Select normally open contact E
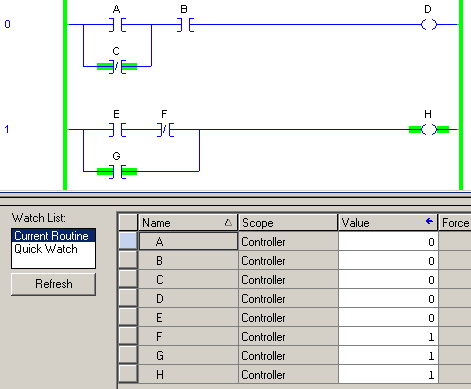Viewport: 471px width, 389px height. click(x=117, y=130)
